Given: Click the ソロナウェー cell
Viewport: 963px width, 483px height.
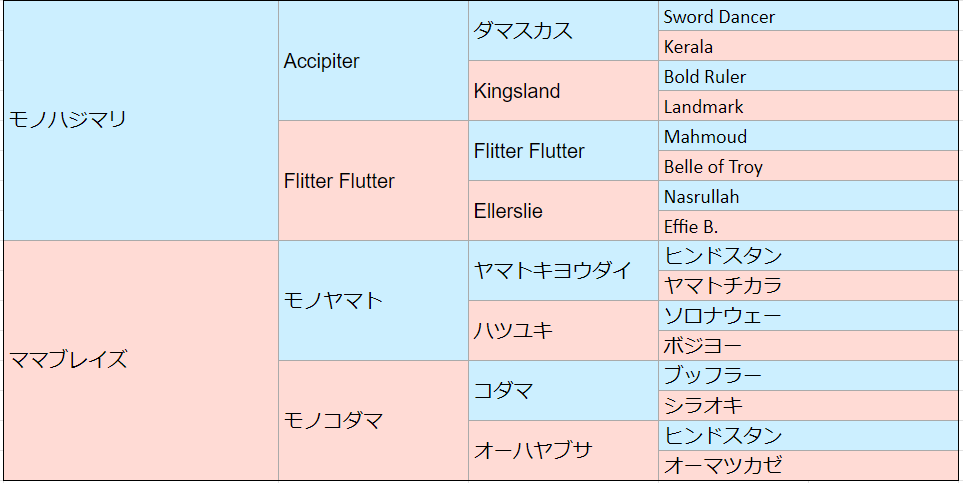Looking at the screenshot, I should coord(808,316).
